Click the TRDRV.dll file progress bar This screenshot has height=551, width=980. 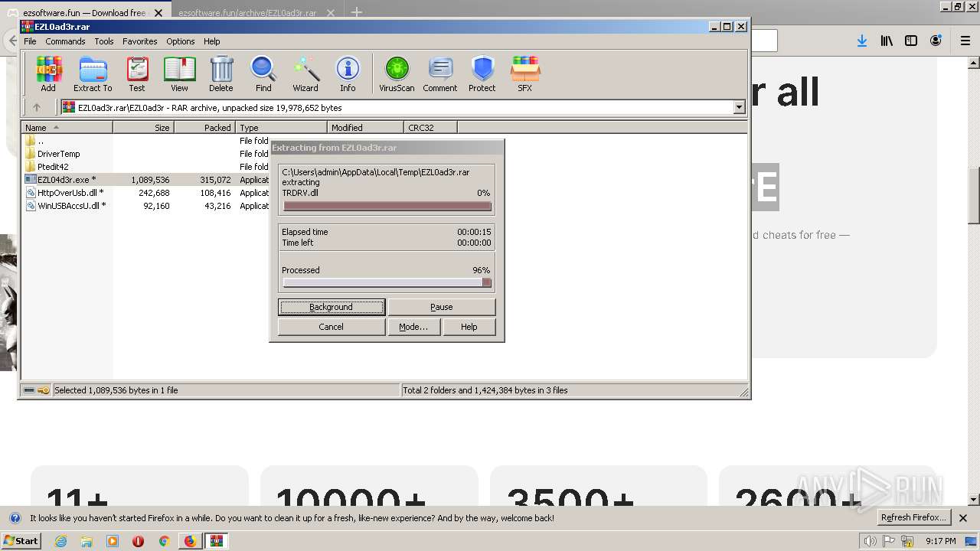click(x=387, y=206)
